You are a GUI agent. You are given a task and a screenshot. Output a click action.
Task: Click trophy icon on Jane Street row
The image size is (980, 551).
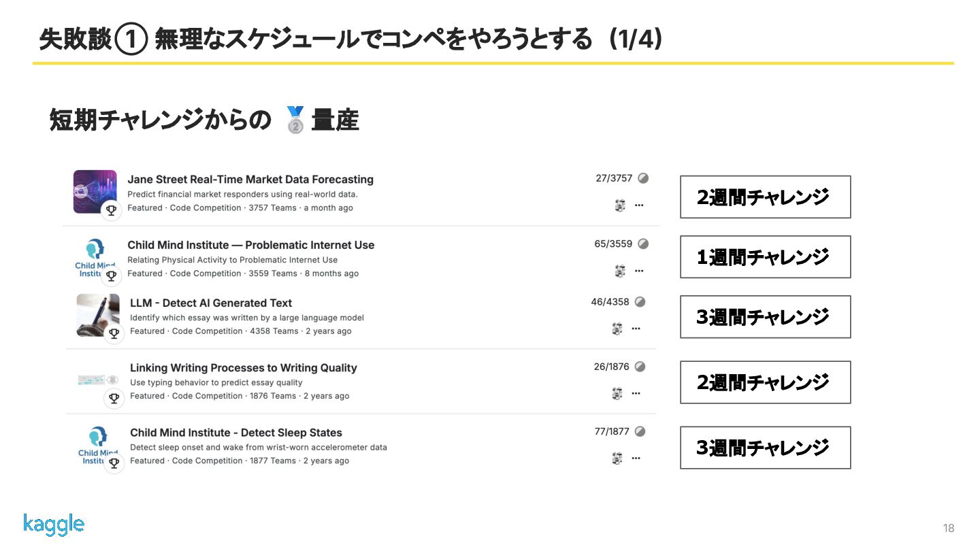coord(111,210)
